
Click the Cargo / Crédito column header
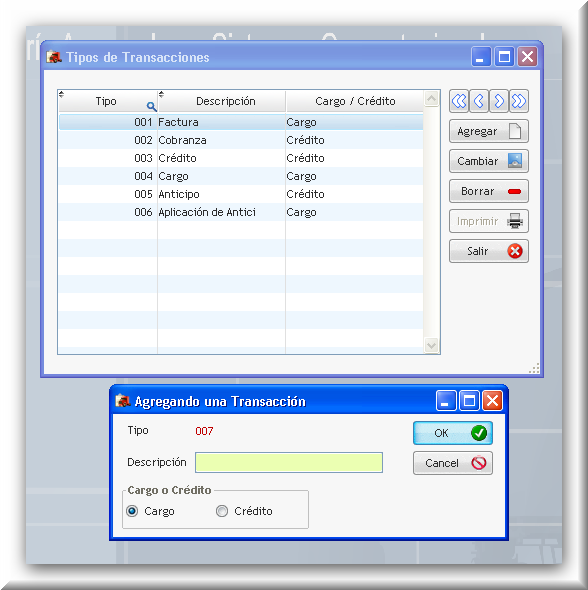(x=355, y=101)
